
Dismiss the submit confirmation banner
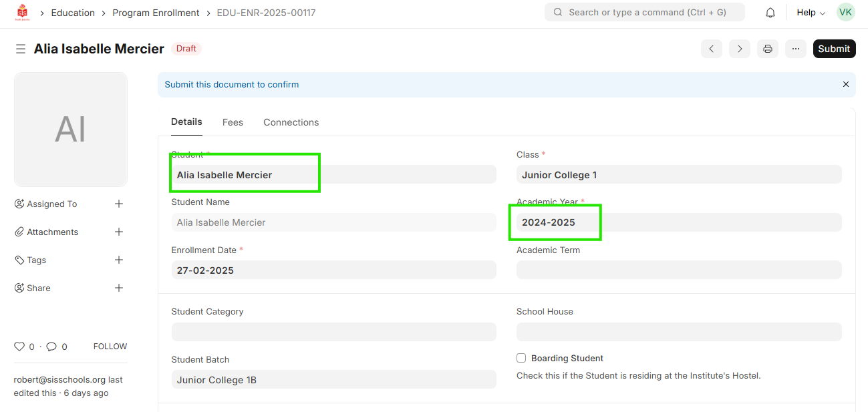tap(845, 85)
